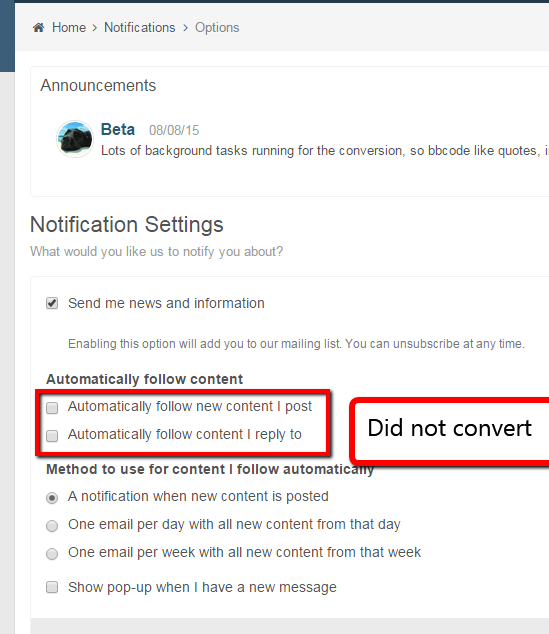Image resolution: width=549 pixels, height=634 pixels.
Task: Uncheck Send me news and information
Action: click(x=52, y=303)
